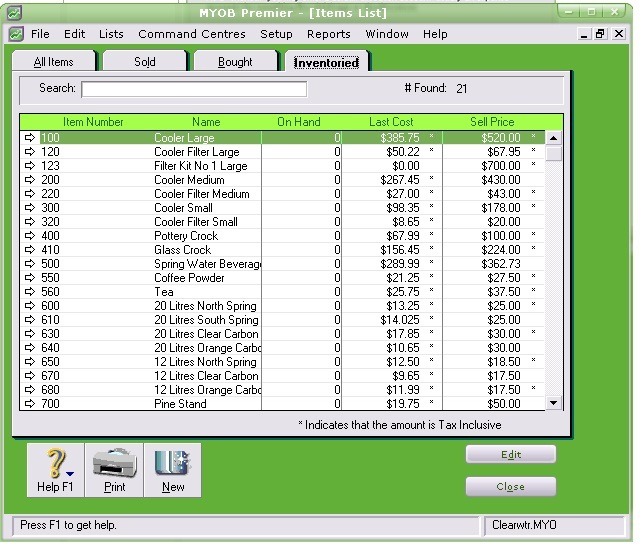Open the Command Centres menu
Image resolution: width=642 pixels, height=550 pixels.
[192, 34]
